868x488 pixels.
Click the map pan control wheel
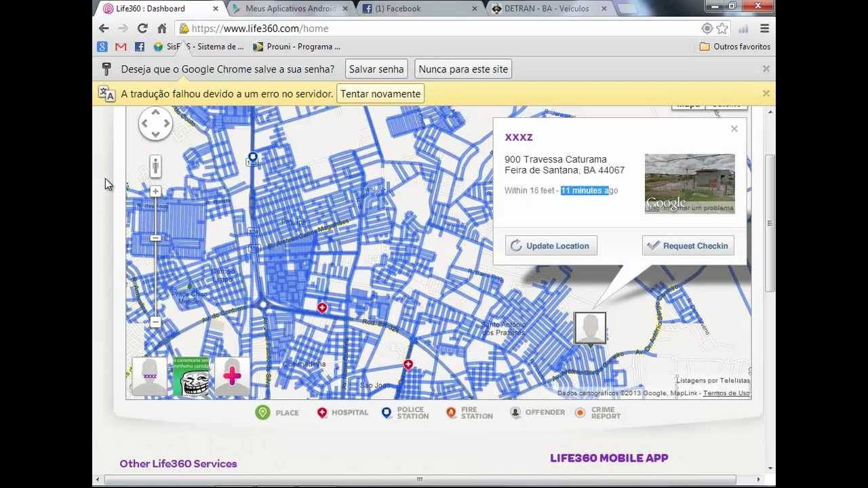click(x=155, y=123)
